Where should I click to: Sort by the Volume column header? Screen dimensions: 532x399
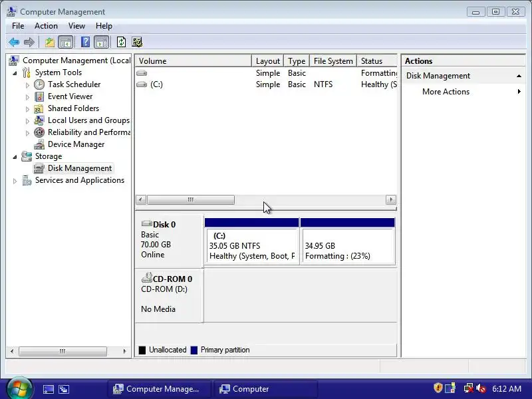194,61
